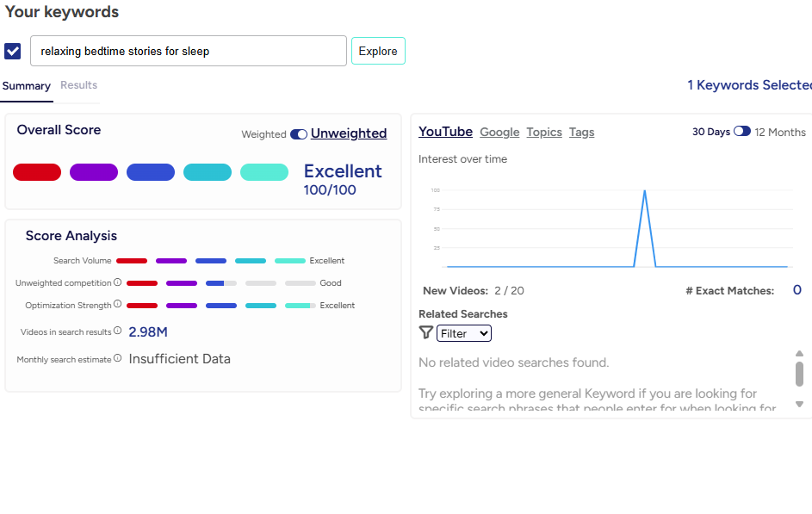Open the Tags tab
The image size is (812, 514).
click(581, 132)
